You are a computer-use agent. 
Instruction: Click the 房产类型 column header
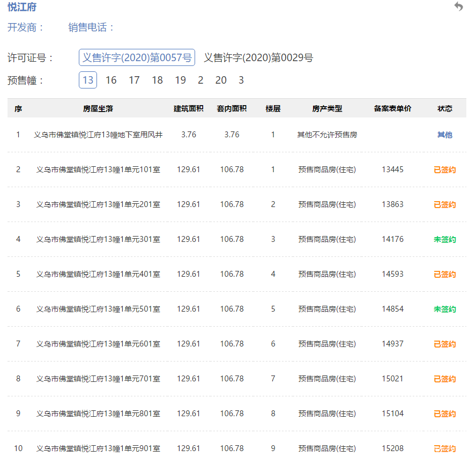(327, 108)
